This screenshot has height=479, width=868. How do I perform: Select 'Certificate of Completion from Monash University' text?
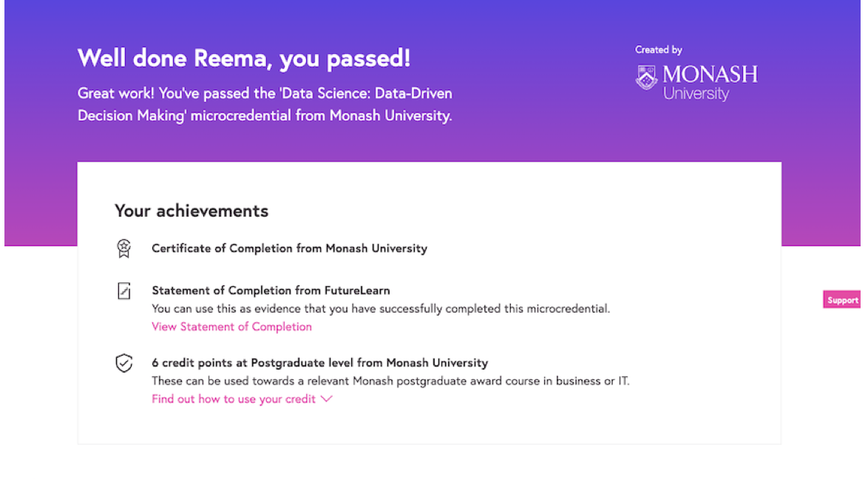click(289, 248)
